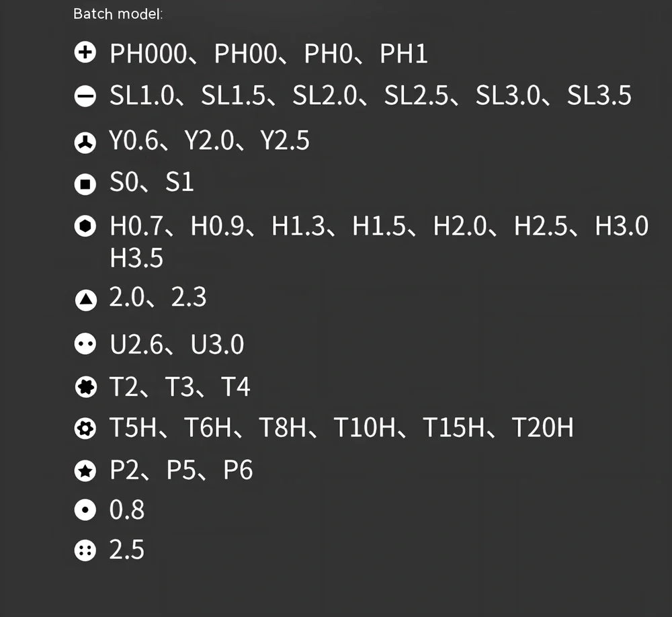Click the security Torx hollow icon
672x617 pixels.
pos(85,428)
